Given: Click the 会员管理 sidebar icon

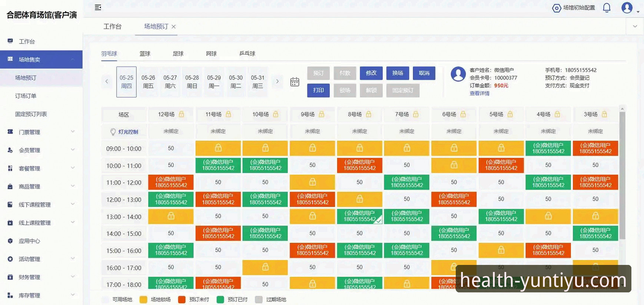Looking at the screenshot, I should (x=10, y=150).
